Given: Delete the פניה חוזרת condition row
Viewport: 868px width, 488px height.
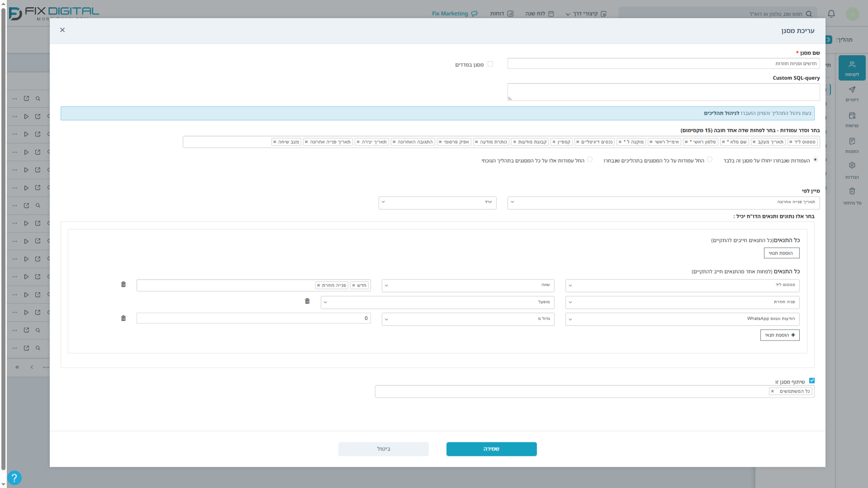Looking at the screenshot, I should [x=307, y=301].
